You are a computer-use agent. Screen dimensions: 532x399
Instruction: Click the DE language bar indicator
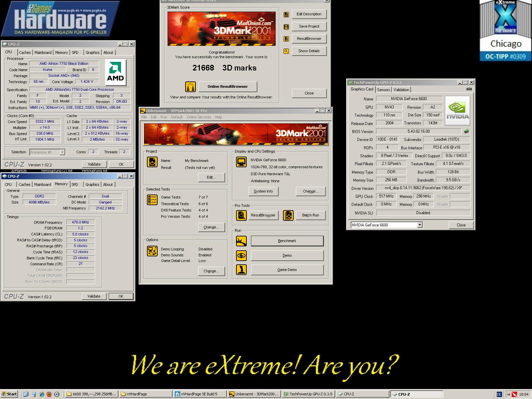[499, 394]
